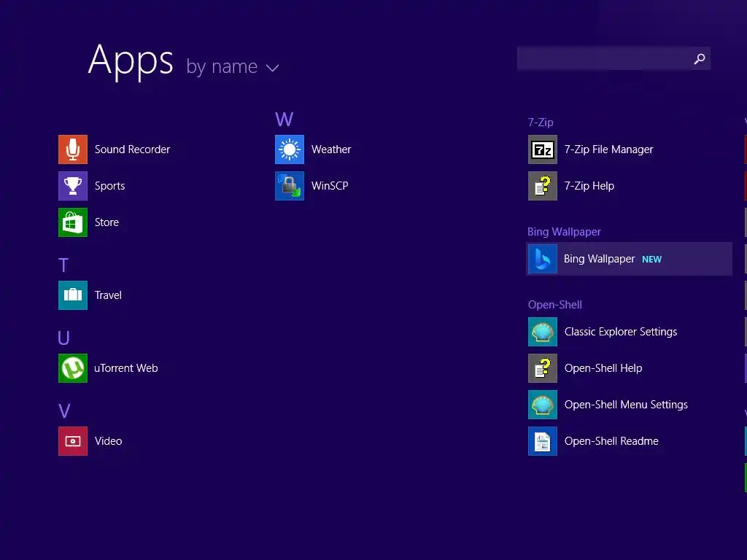This screenshot has height=560, width=747.
Task: Click the "Video" app label
Action: click(109, 441)
